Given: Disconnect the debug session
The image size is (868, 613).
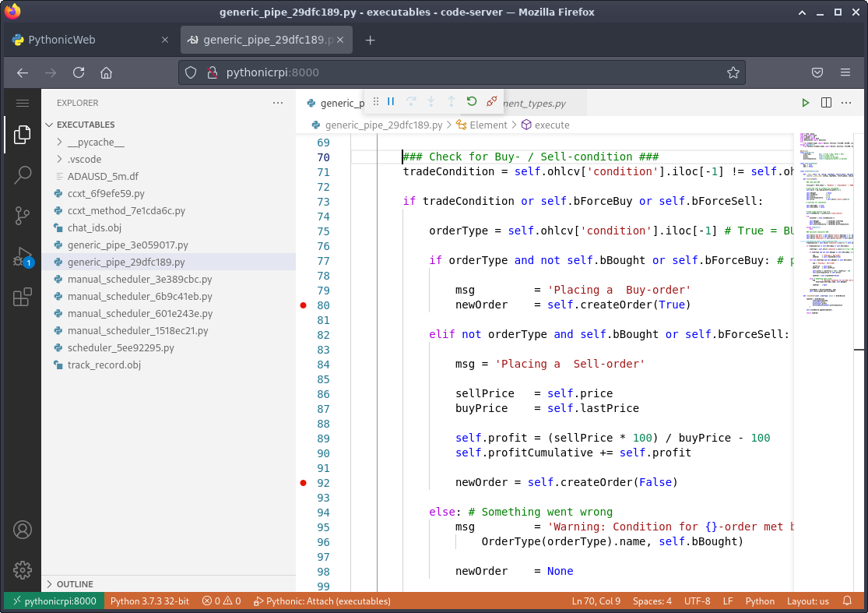Looking at the screenshot, I should tap(490, 101).
